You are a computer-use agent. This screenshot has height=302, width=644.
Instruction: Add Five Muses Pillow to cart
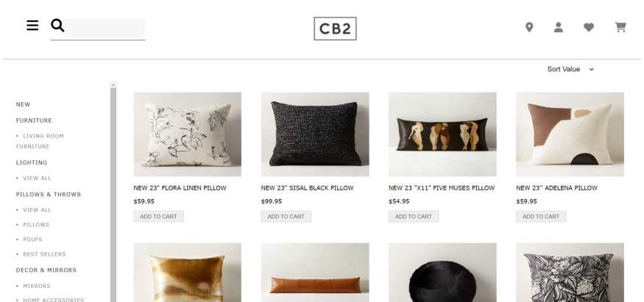pos(414,216)
